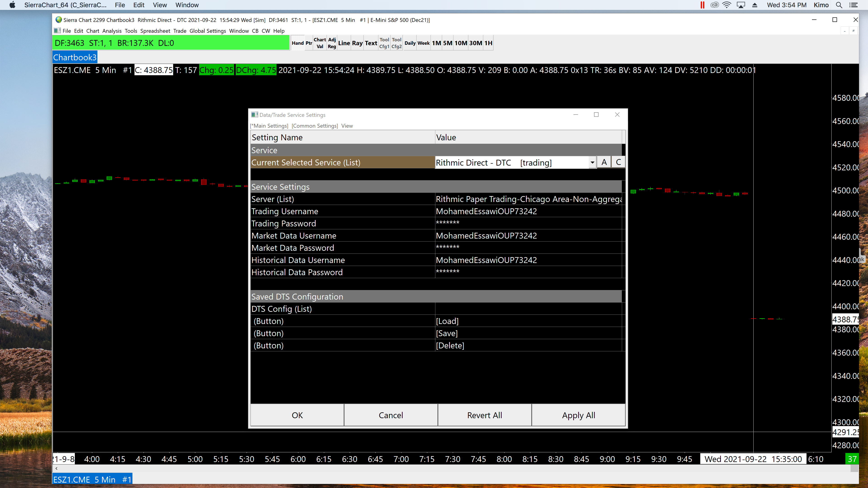Click the Load DTS configuration button

click(447, 321)
